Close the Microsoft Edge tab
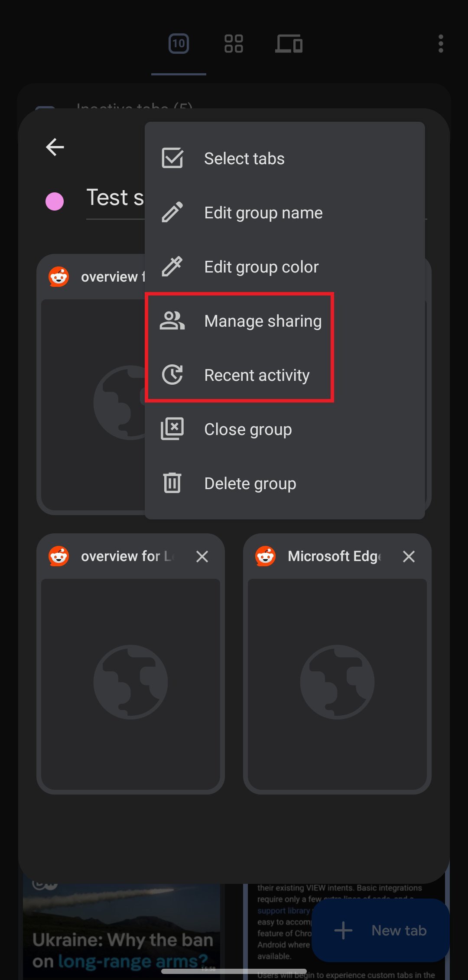468x980 pixels. [409, 556]
